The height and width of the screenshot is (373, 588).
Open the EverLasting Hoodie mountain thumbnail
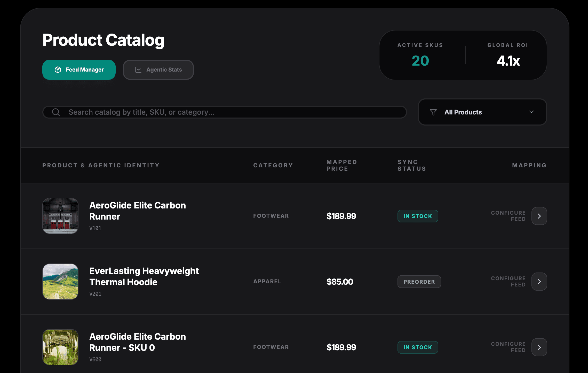60,282
